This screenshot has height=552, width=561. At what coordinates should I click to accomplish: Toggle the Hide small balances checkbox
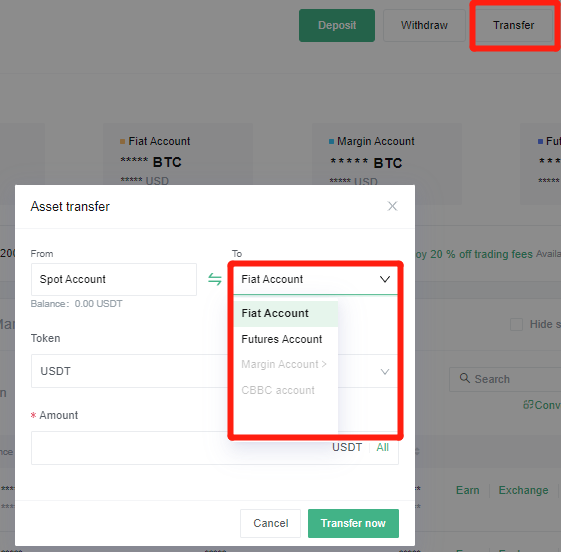(516, 324)
